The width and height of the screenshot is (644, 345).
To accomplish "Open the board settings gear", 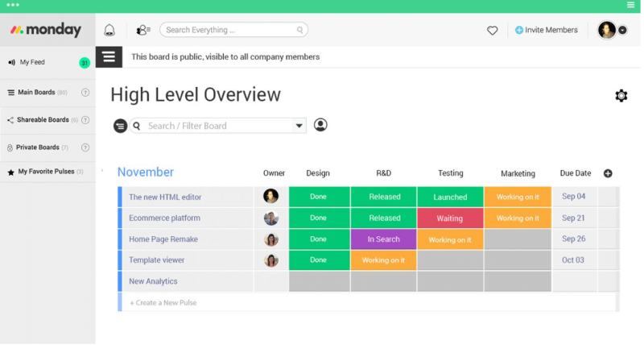I will [621, 95].
